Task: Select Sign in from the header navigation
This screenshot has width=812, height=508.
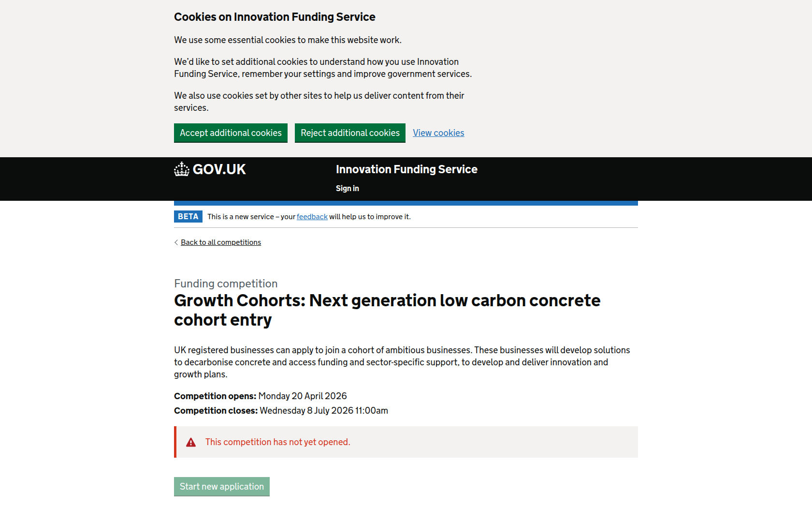Action: click(x=347, y=189)
